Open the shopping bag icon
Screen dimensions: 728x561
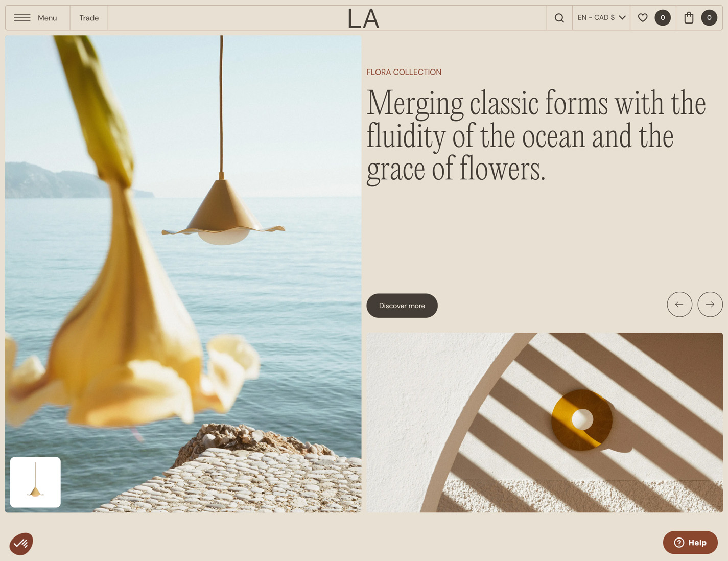[689, 18]
